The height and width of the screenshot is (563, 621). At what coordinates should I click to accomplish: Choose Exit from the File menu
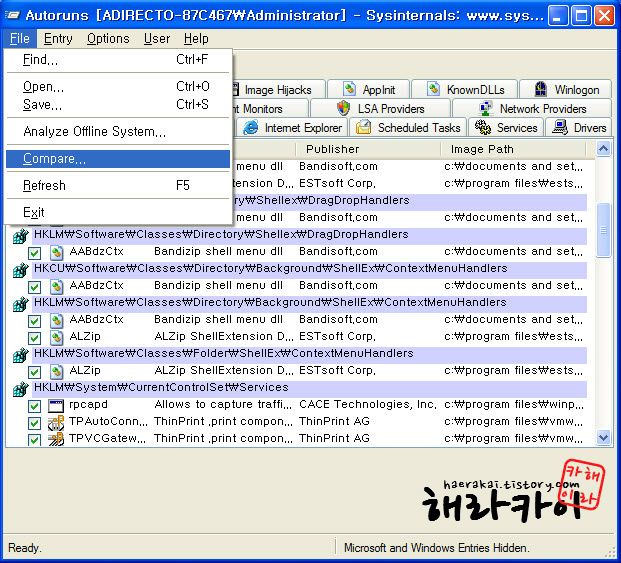(x=118, y=213)
